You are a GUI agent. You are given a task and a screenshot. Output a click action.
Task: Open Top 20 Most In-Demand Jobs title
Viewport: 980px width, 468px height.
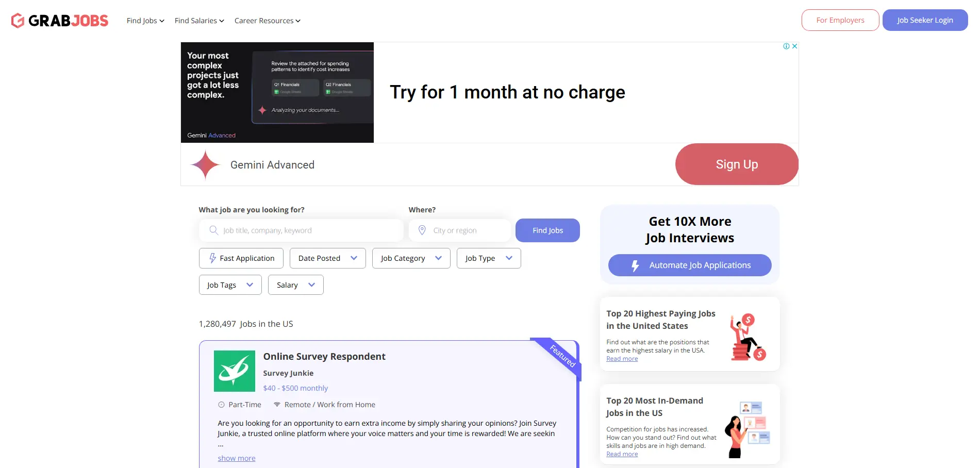click(x=655, y=407)
